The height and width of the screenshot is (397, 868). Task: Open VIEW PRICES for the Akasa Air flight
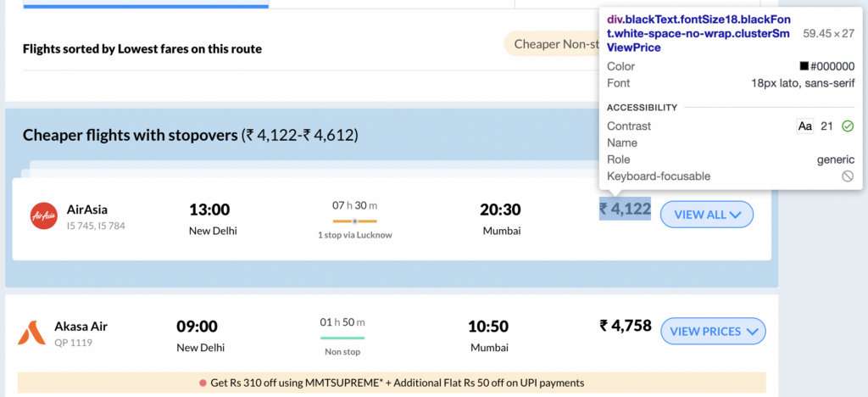click(x=713, y=332)
